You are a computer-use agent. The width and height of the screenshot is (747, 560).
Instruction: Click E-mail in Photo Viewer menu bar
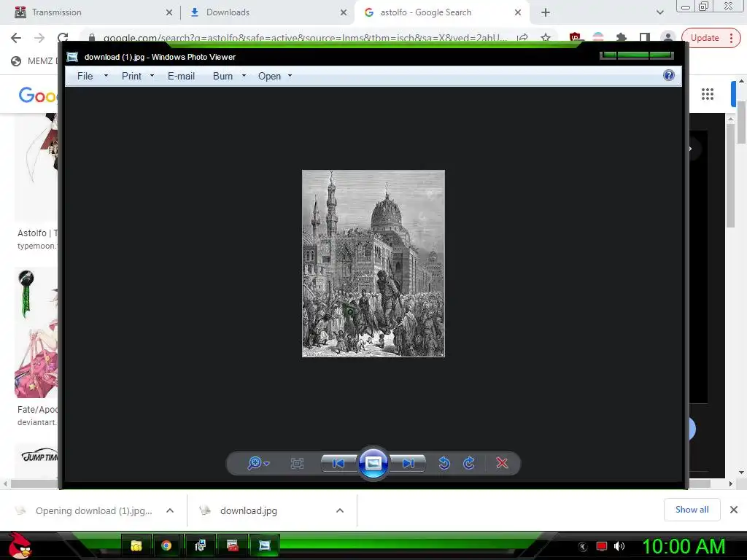181,76
